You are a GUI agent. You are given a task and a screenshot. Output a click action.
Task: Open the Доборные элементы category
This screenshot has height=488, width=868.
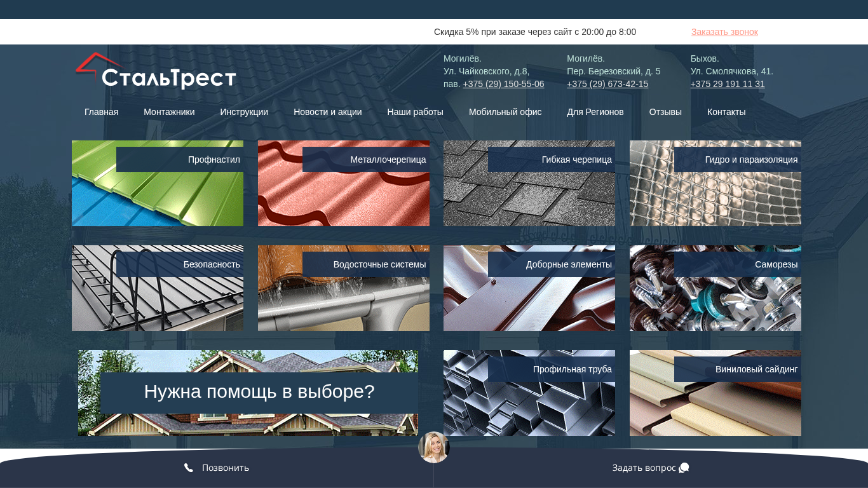point(529,288)
